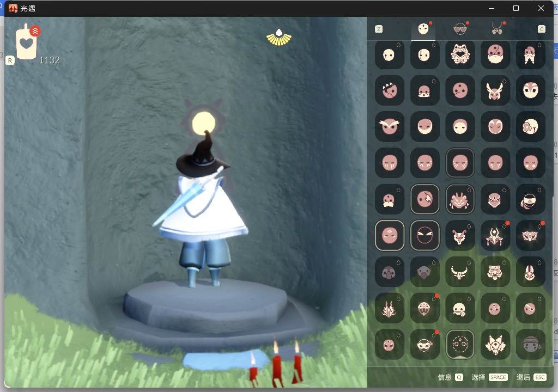Pick the snake mask with forked tongue
Viewport: 558px width, 392px height.
coord(424,308)
